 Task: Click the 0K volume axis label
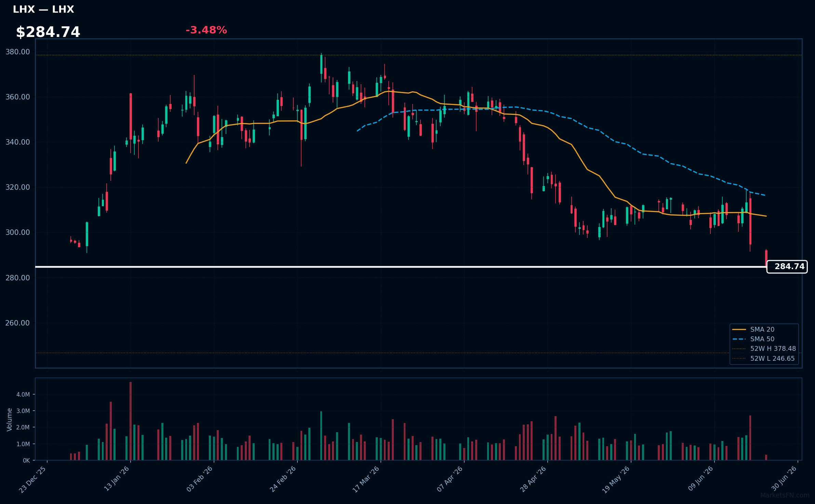click(26, 461)
